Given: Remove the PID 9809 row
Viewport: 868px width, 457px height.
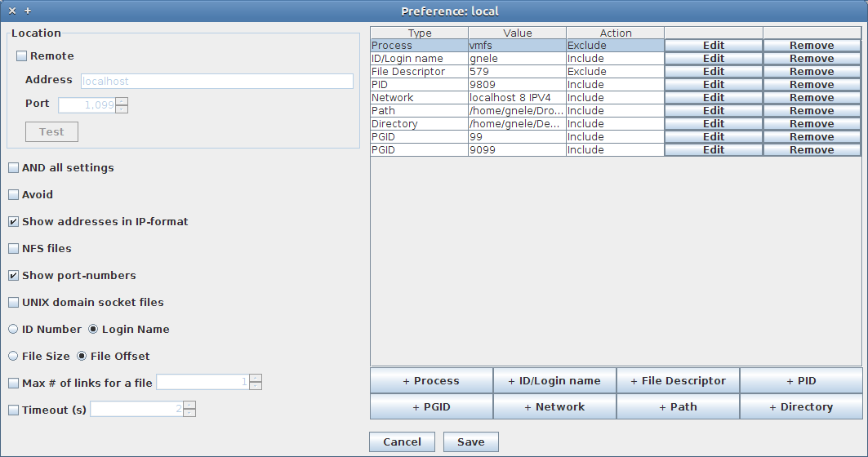Looking at the screenshot, I should coord(812,85).
